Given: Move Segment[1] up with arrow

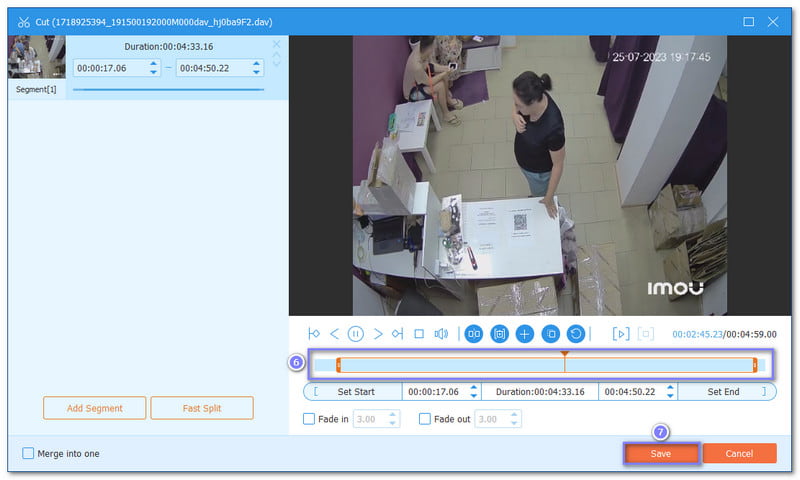Looking at the screenshot, I should tap(277, 55).
